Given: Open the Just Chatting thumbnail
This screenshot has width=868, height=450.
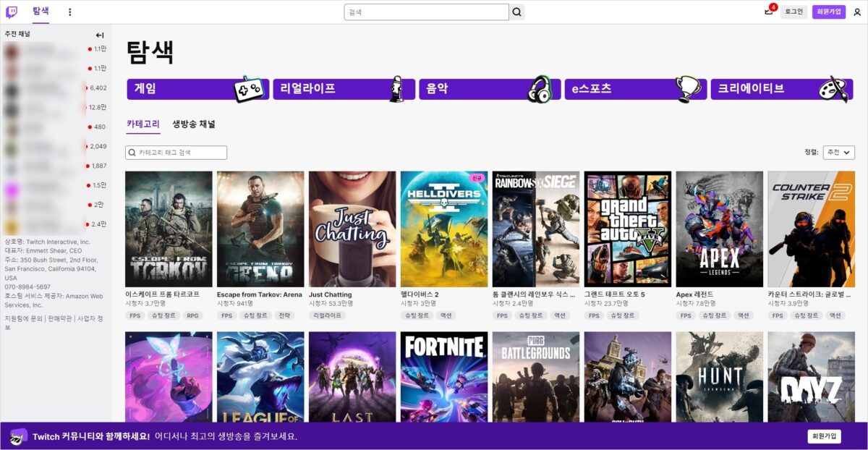Looking at the screenshot, I should pos(352,229).
